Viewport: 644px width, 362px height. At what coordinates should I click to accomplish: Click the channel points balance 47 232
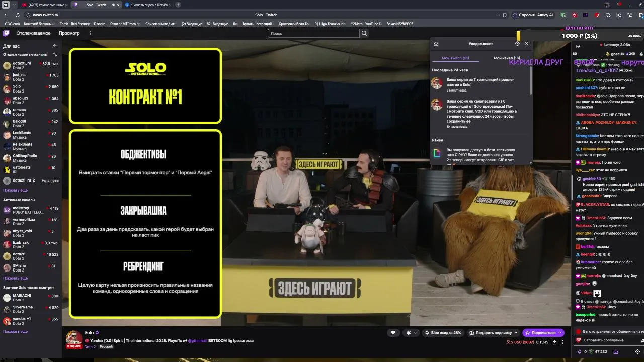[598, 351]
